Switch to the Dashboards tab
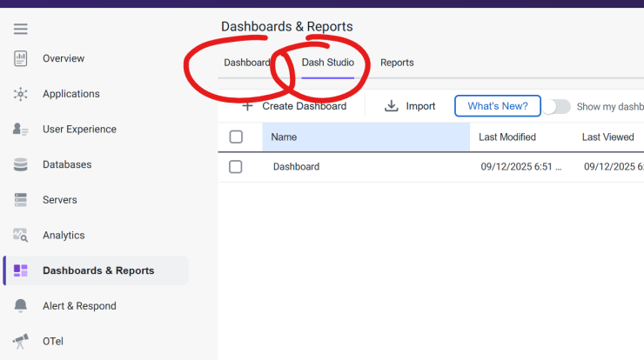The width and height of the screenshot is (644, 360). tap(247, 63)
